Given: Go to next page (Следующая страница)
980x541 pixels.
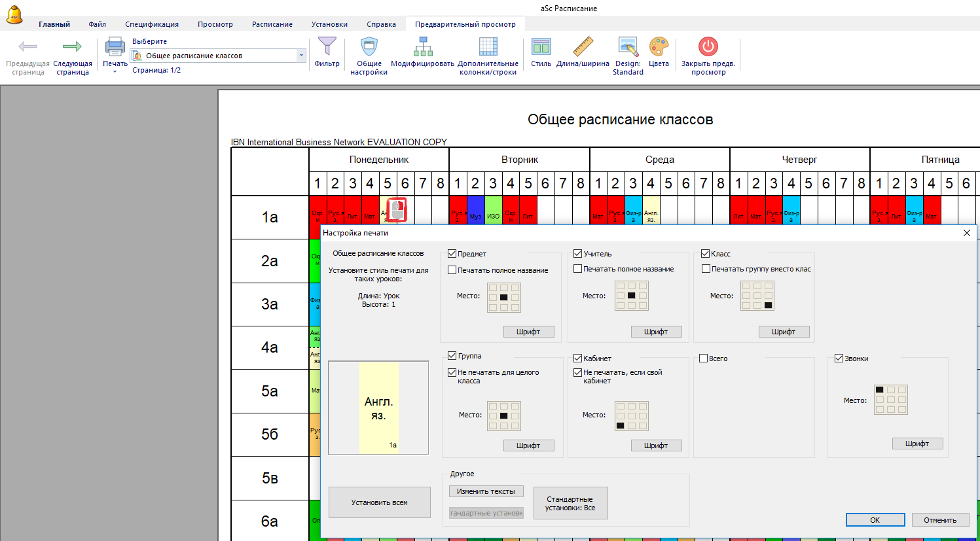Looking at the screenshot, I should (72, 48).
